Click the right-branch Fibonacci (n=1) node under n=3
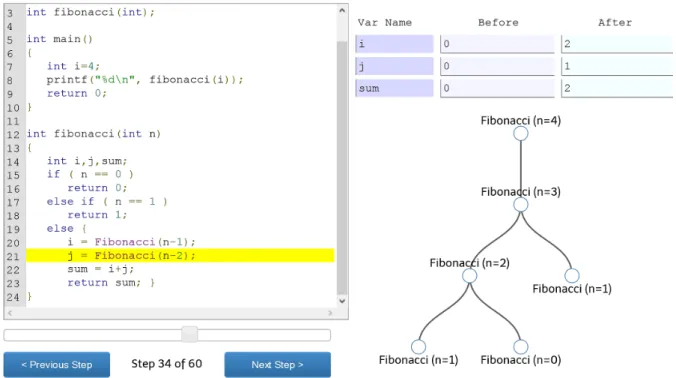Image resolution: width=676 pixels, height=378 pixels. [572, 275]
